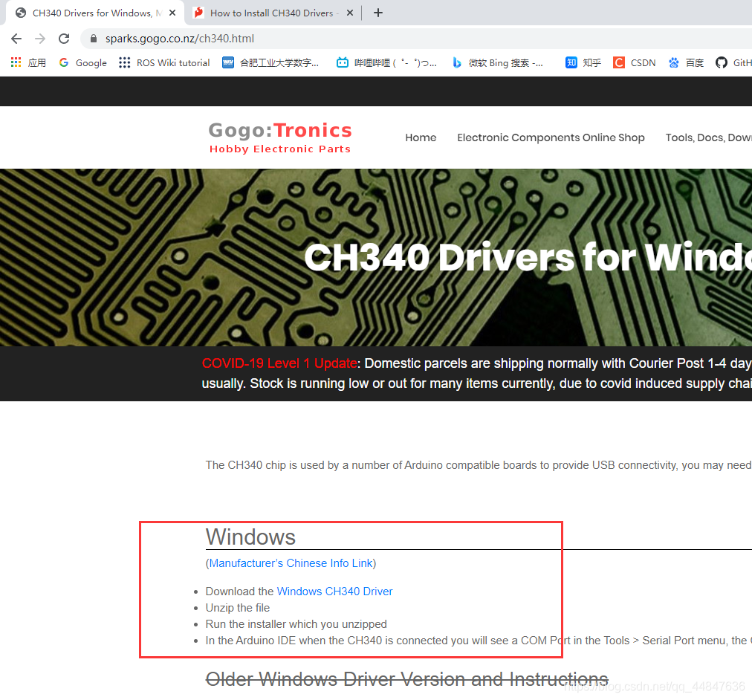
Task: Open the GitHub bookmark
Action: [733, 62]
